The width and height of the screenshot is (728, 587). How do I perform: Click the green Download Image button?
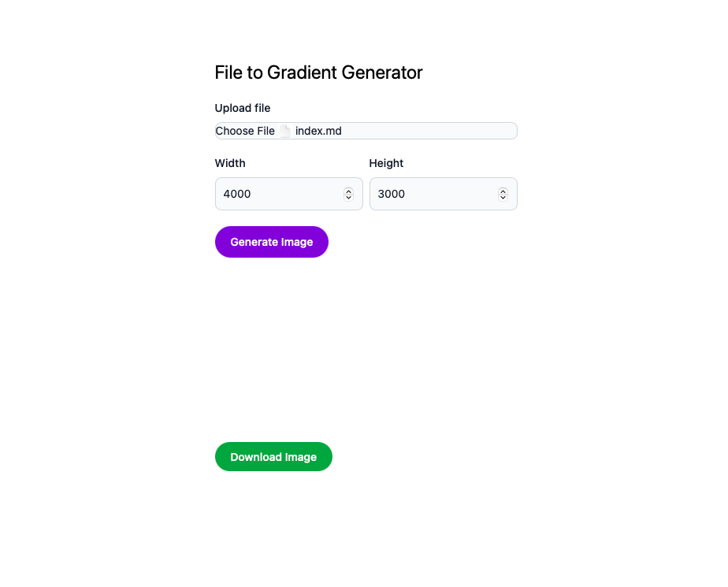pyautogui.click(x=273, y=457)
